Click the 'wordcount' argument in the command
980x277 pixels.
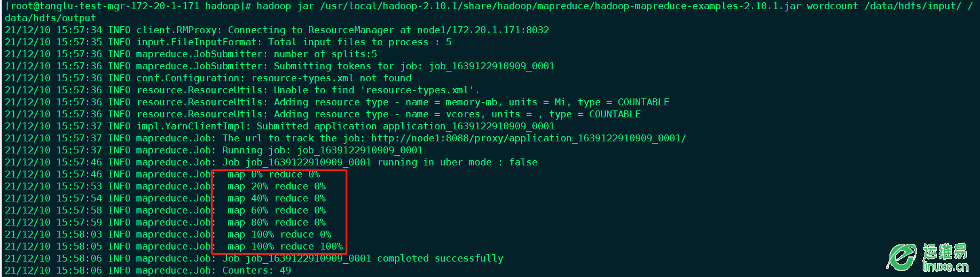point(833,6)
